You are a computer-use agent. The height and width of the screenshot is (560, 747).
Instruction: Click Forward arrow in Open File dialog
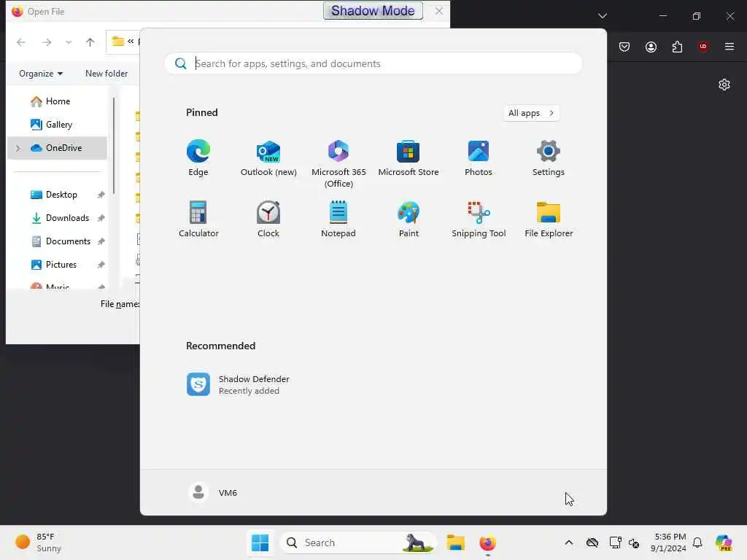46,42
